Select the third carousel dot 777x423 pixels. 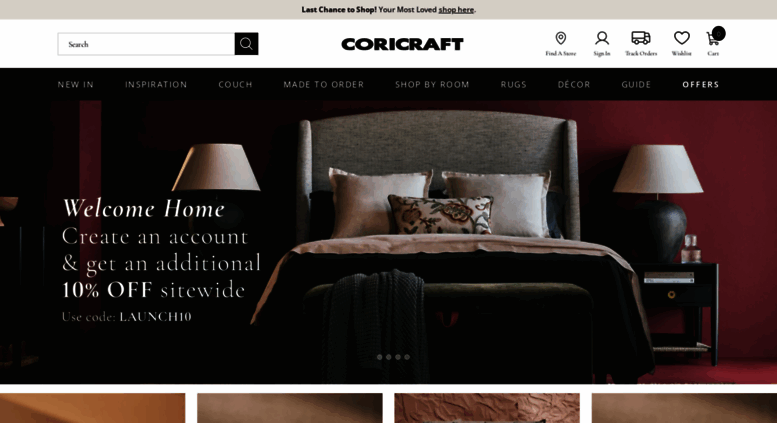coord(398,357)
